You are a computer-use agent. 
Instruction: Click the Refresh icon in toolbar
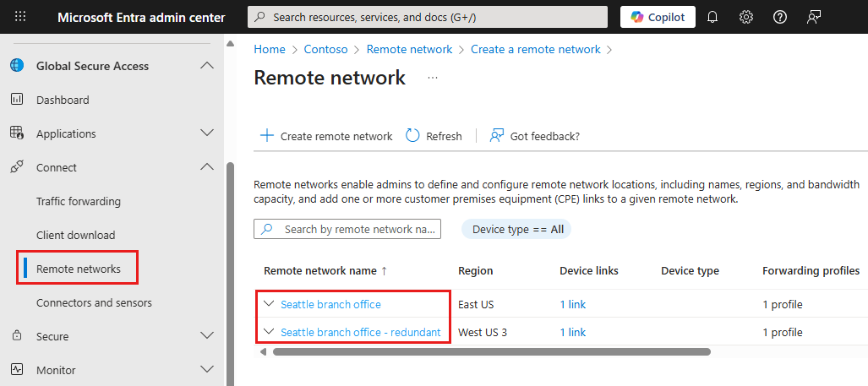click(x=413, y=136)
